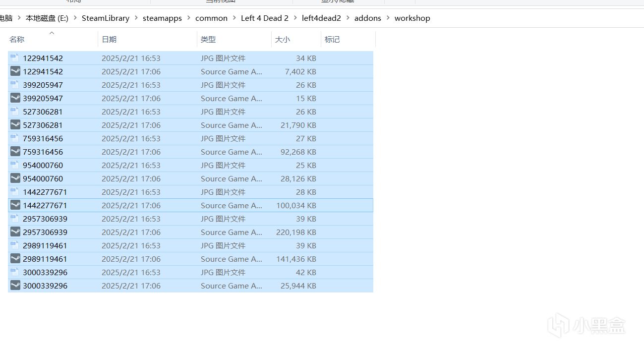
Task: Click the 28,126 KB size cell
Action: coord(298,178)
